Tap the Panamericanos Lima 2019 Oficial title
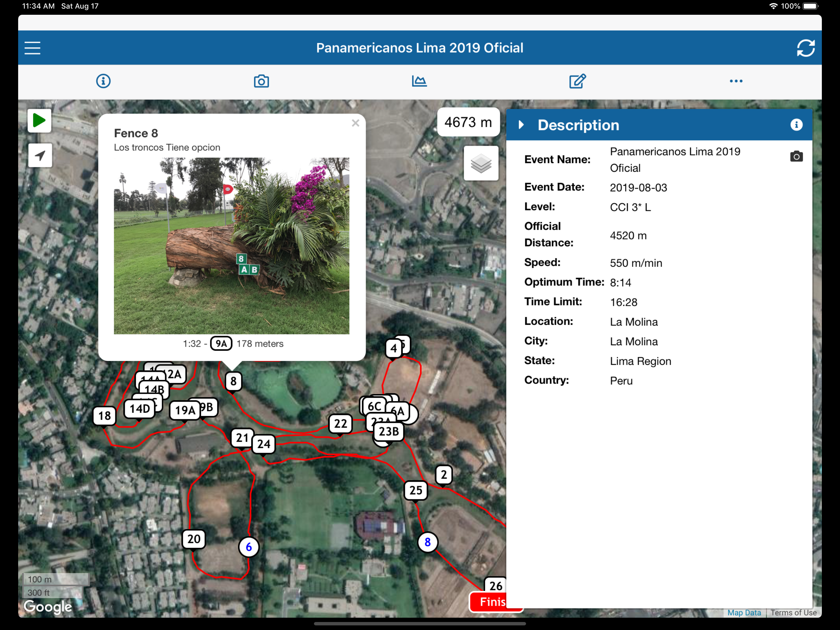This screenshot has width=840, height=630. (x=420, y=48)
